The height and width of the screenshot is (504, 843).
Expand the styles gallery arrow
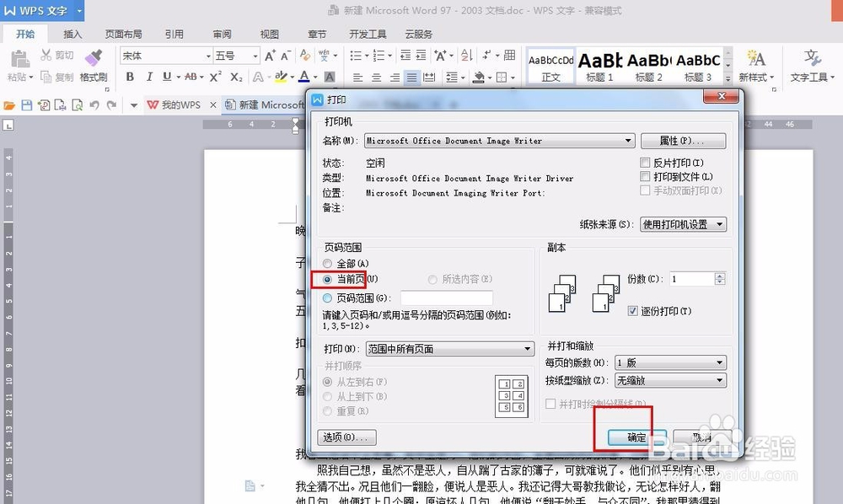pyautogui.click(x=728, y=78)
